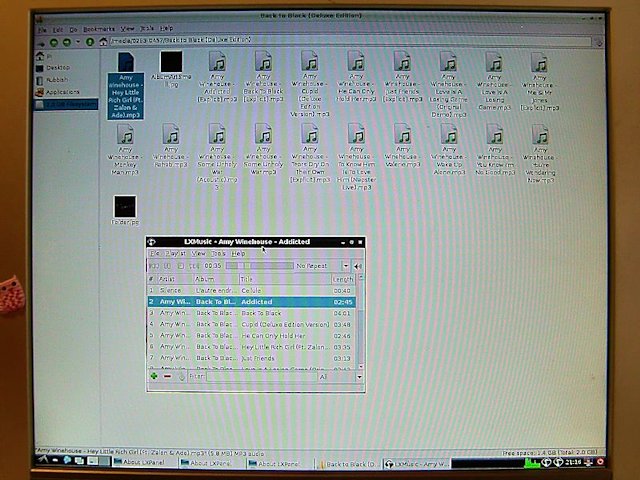This screenshot has height=480, width=640.
Task: Switch to Back to Black taskbar window
Action: 347,464
